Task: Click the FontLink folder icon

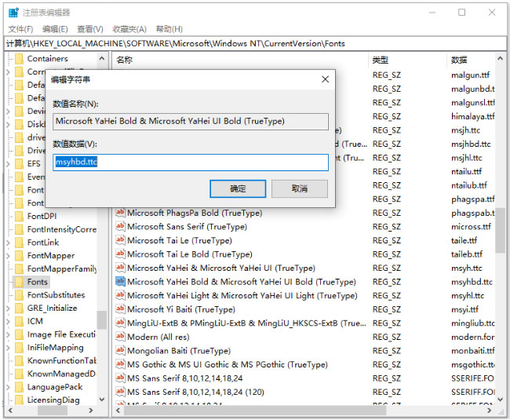Action: (x=20, y=243)
